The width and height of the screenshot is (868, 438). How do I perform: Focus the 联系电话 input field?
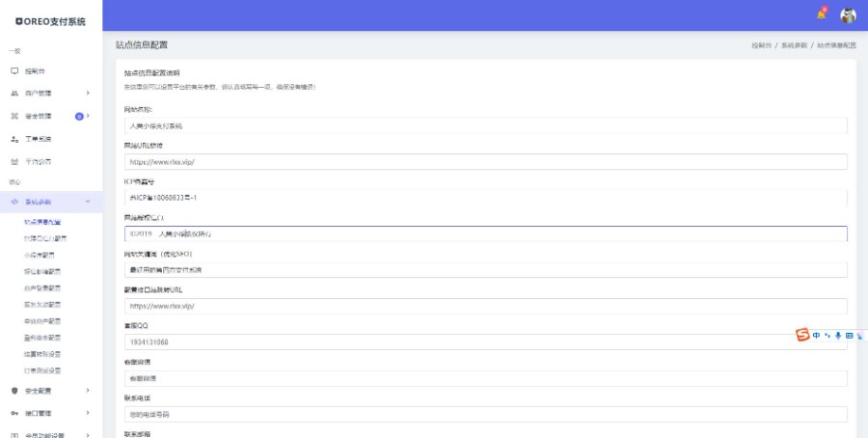click(x=485, y=415)
